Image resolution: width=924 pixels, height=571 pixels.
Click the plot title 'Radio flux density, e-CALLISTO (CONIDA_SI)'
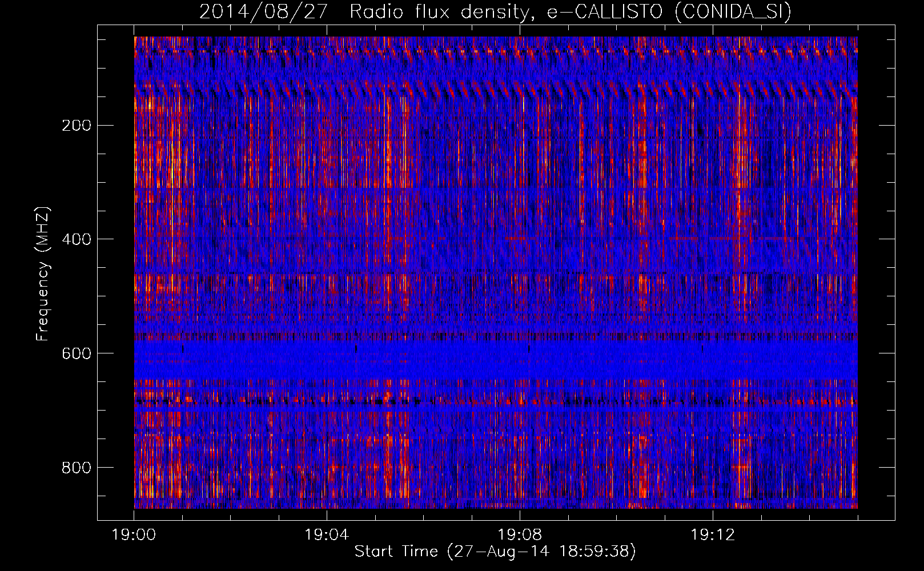tap(571, 11)
